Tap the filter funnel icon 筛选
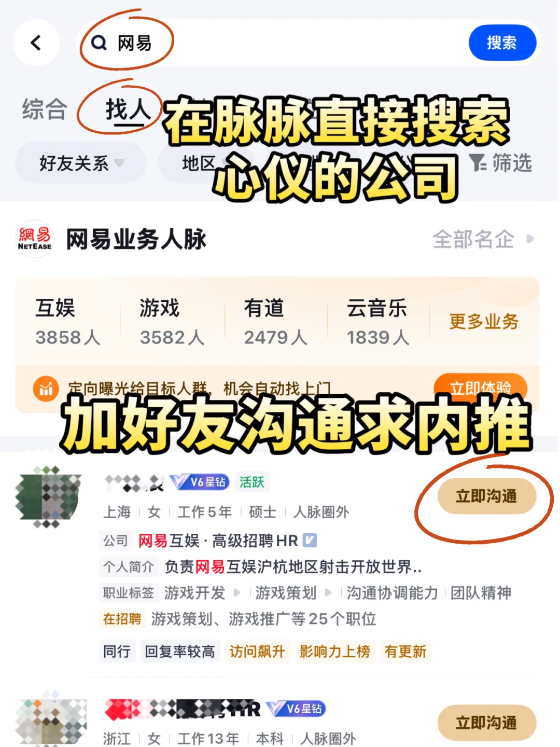The height and width of the screenshot is (747, 560). coord(478,163)
